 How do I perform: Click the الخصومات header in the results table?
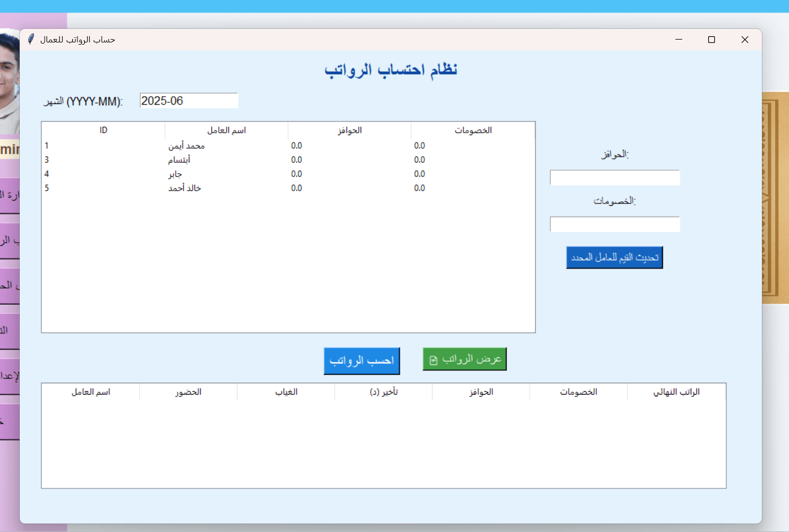coord(579,392)
